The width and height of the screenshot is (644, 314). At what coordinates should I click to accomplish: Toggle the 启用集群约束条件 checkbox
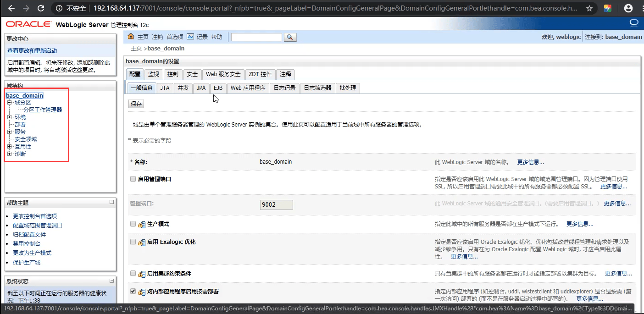pyautogui.click(x=133, y=273)
